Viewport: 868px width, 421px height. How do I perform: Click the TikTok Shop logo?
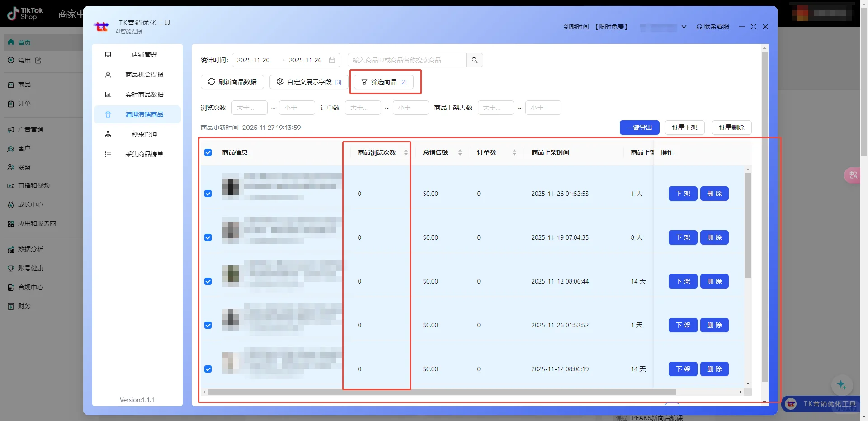pyautogui.click(x=24, y=14)
